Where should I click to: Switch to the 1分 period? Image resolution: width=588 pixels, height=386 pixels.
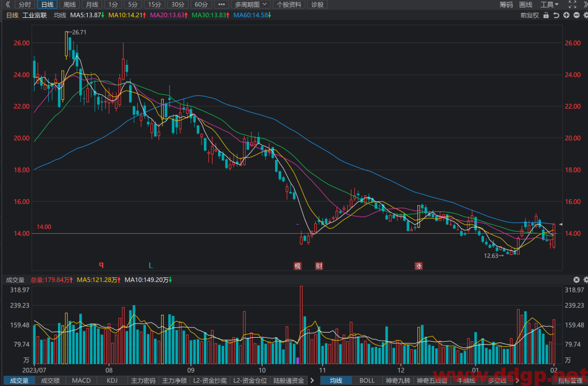point(113,5)
